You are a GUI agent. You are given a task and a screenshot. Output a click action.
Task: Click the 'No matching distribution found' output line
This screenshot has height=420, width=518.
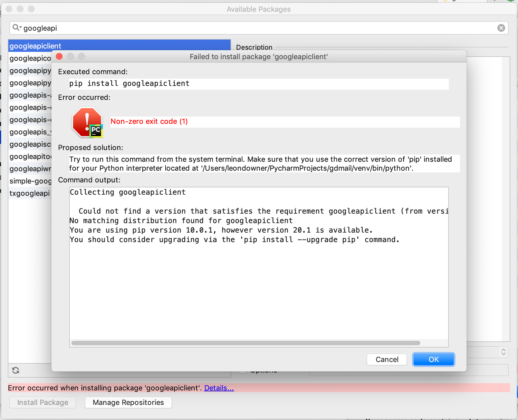click(x=181, y=221)
